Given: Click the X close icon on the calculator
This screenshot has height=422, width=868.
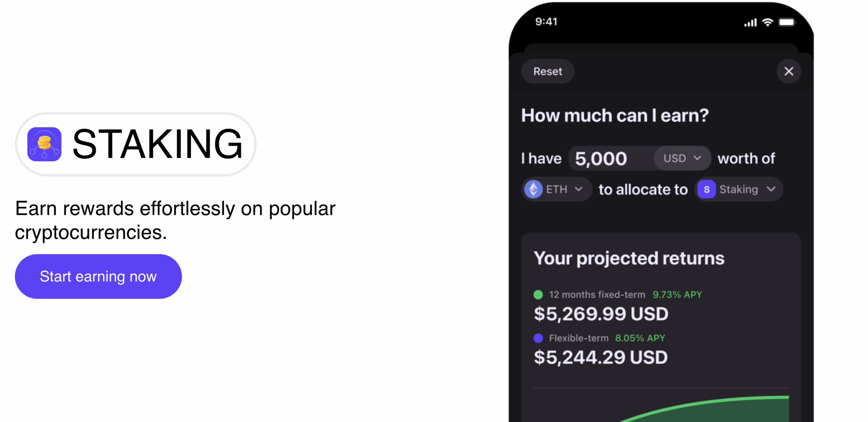Looking at the screenshot, I should (x=789, y=71).
